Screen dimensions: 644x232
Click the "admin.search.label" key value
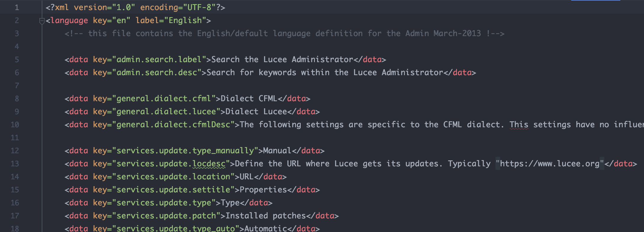pyautogui.click(x=159, y=59)
